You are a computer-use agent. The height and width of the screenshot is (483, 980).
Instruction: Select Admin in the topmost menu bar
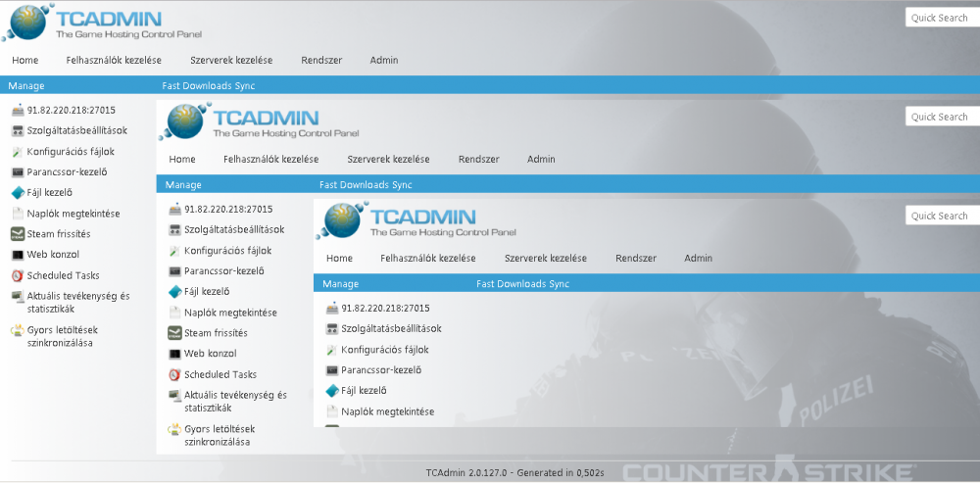pyautogui.click(x=384, y=61)
